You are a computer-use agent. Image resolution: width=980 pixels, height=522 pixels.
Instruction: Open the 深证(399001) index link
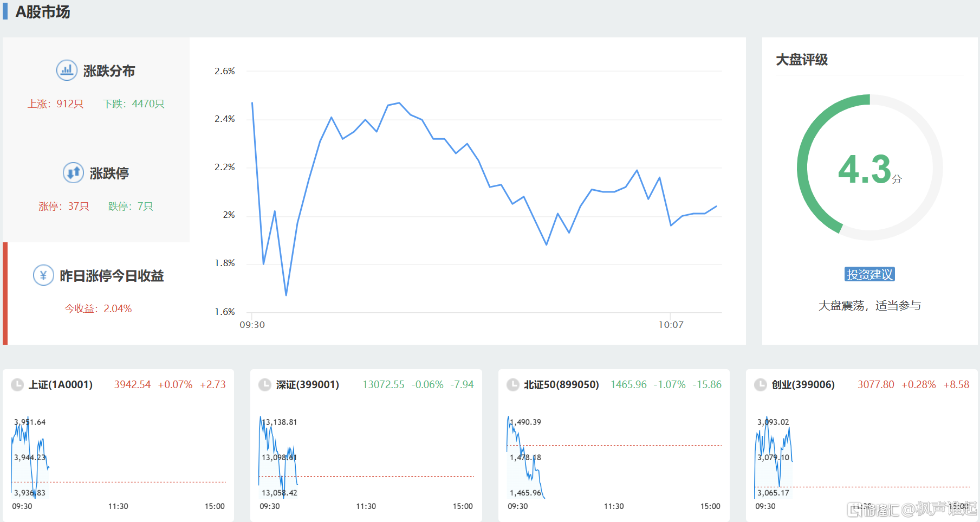click(x=308, y=385)
